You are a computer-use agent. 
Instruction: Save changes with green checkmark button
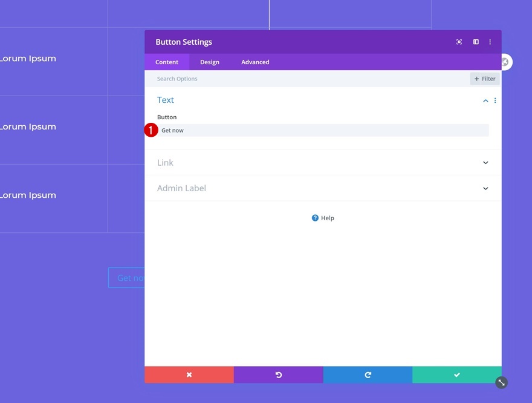(x=457, y=375)
